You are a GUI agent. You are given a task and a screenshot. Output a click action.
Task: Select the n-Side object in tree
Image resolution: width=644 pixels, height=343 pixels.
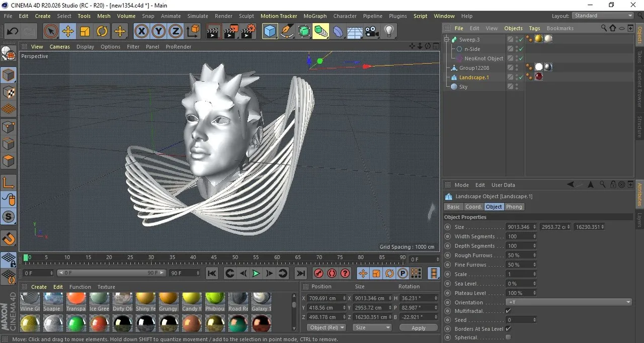472,49
